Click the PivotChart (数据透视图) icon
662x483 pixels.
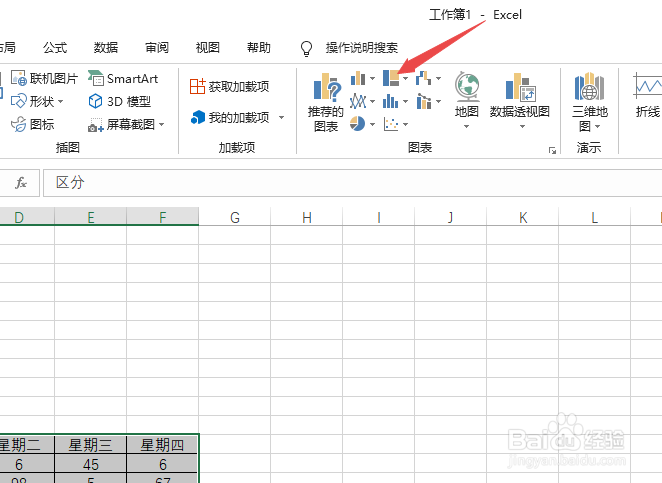click(520, 87)
